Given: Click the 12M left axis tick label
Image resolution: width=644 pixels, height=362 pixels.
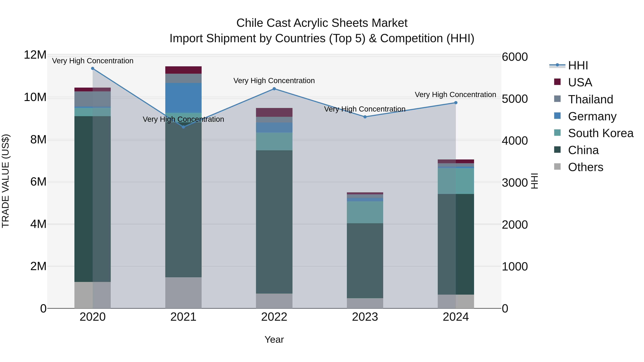Looking at the screenshot, I should [x=35, y=55].
